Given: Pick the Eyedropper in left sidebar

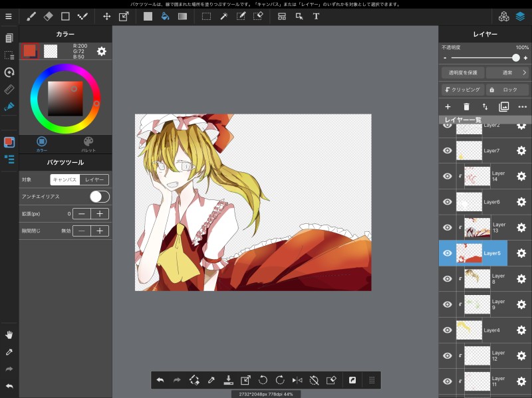Looking at the screenshot, I should pos(9,352).
